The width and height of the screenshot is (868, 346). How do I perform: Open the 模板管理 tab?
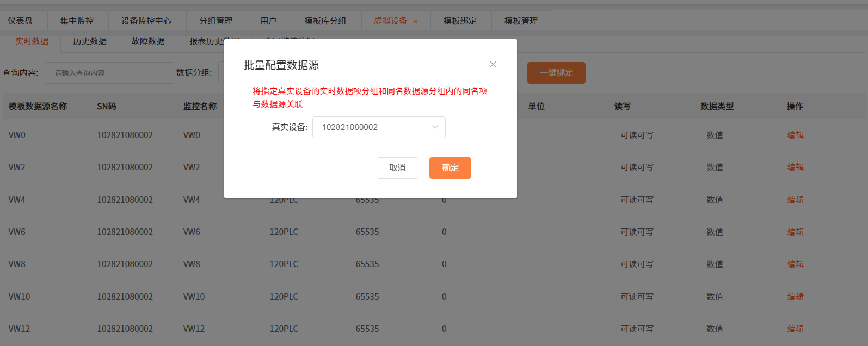(x=521, y=21)
